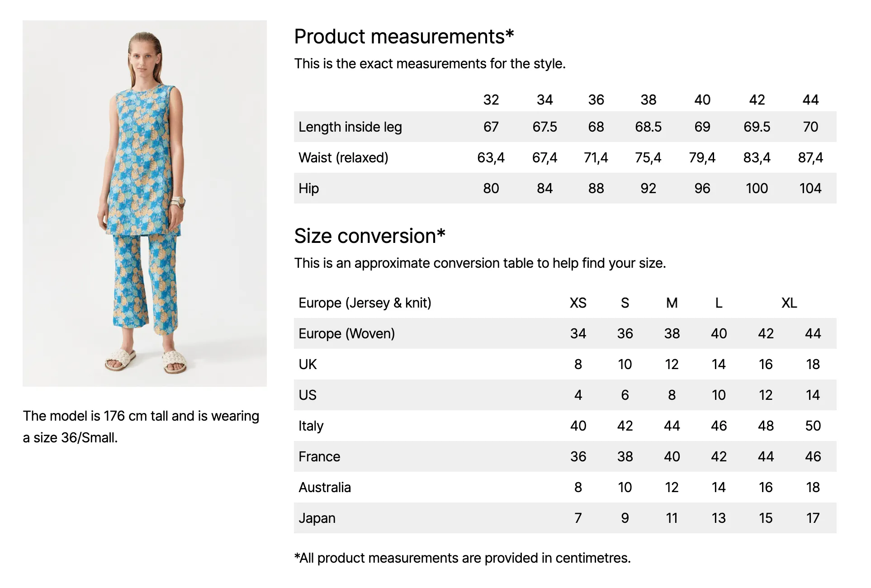Select the Waist (relaxed) row label
The image size is (871, 588).
coord(343,158)
